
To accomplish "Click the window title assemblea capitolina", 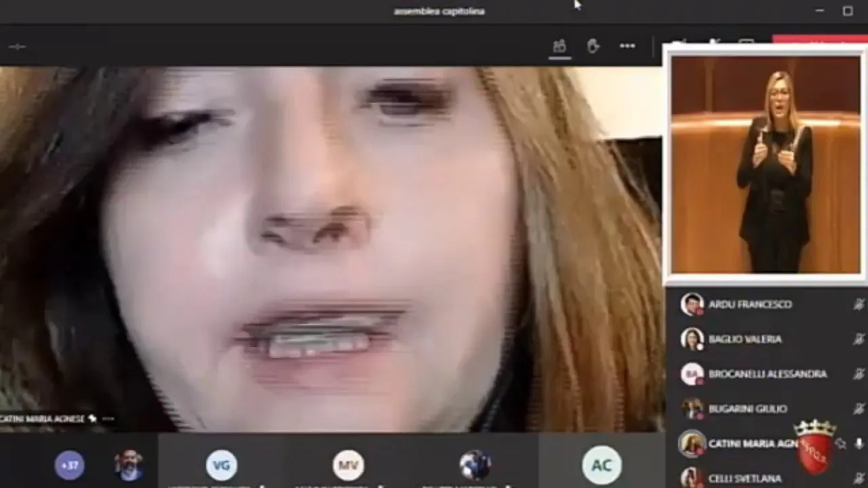I will pos(439,11).
